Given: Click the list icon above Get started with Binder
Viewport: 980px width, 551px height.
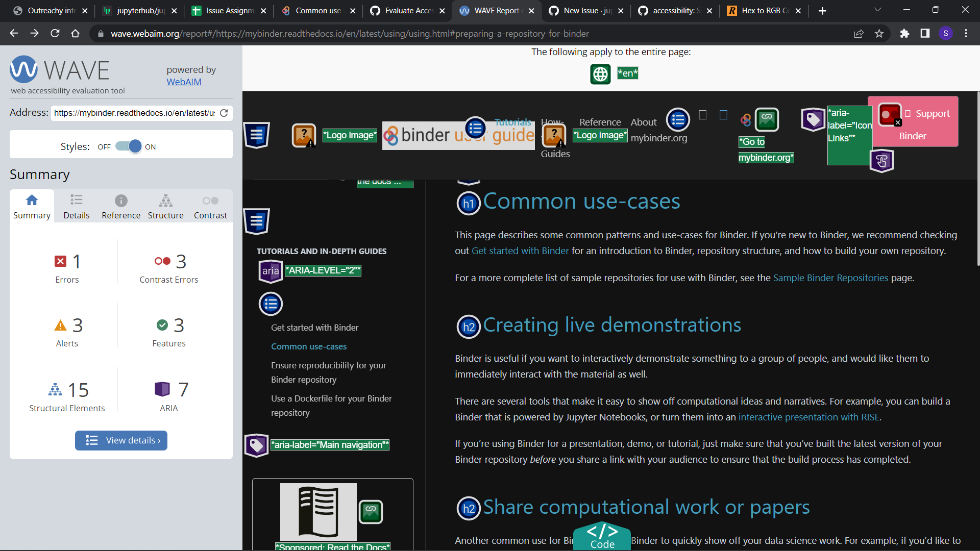Looking at the screenshot, I should [x=271, y=304].
